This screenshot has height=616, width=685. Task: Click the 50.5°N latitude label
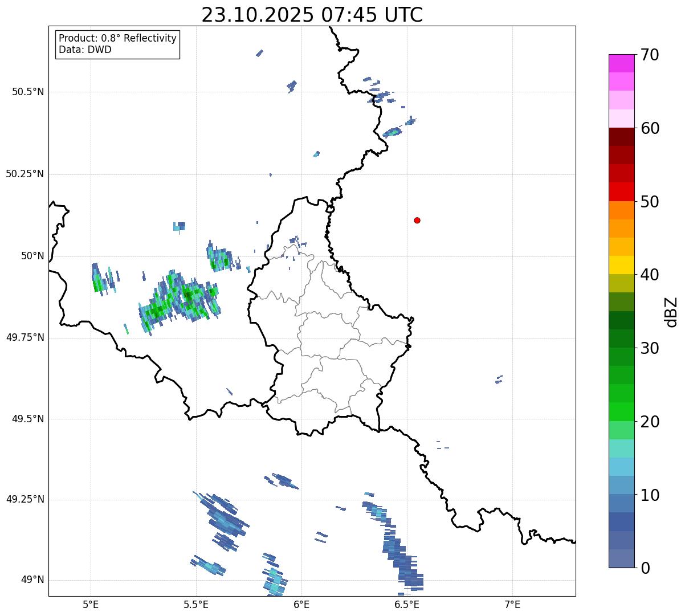[x=28, y=92]
